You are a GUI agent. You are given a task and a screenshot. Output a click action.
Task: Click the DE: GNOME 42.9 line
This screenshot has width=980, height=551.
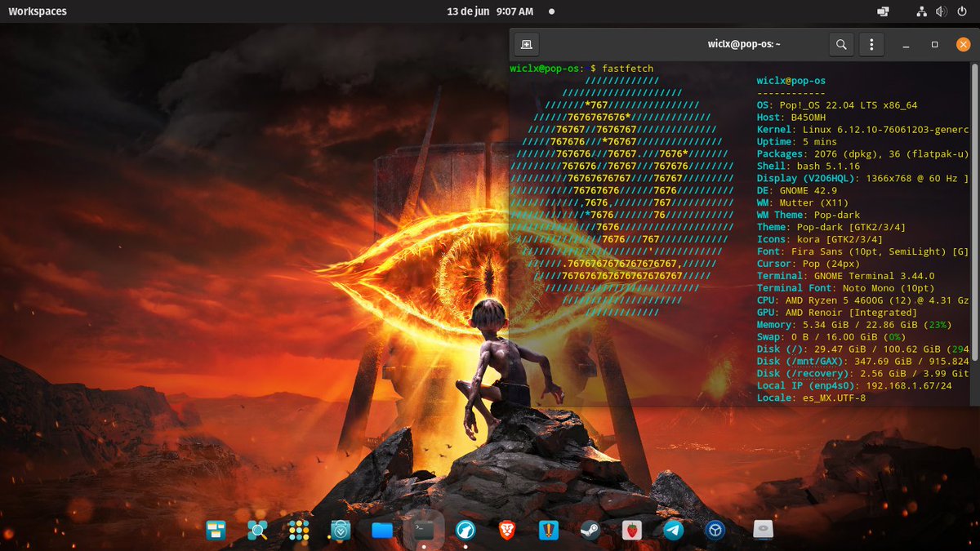[x=797, y=191]
